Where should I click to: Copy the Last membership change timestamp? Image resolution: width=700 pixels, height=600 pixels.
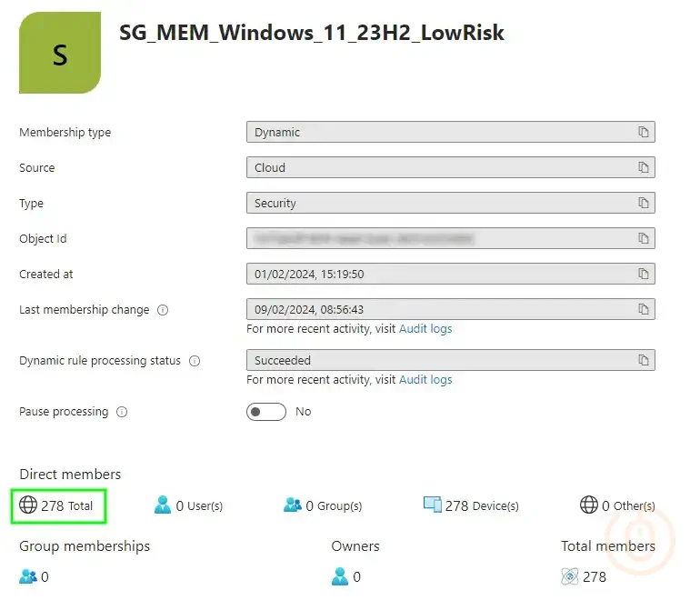644,310
